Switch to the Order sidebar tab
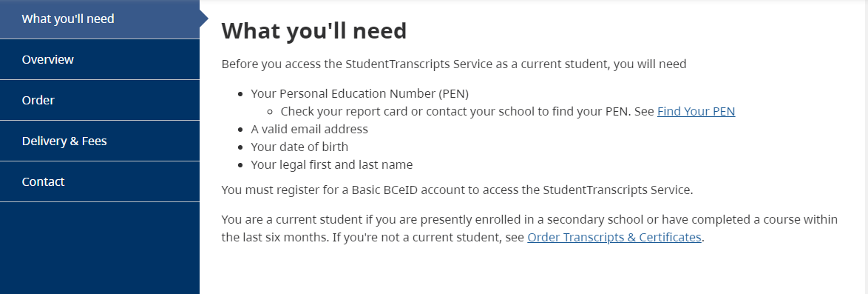This screenshot has width=868, height=294. (x=100, y=101)
